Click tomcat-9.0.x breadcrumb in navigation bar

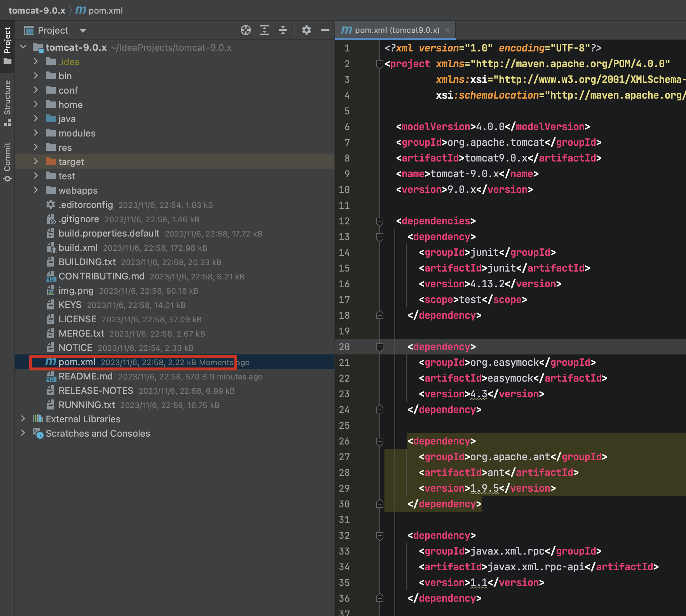coord(37,10)
